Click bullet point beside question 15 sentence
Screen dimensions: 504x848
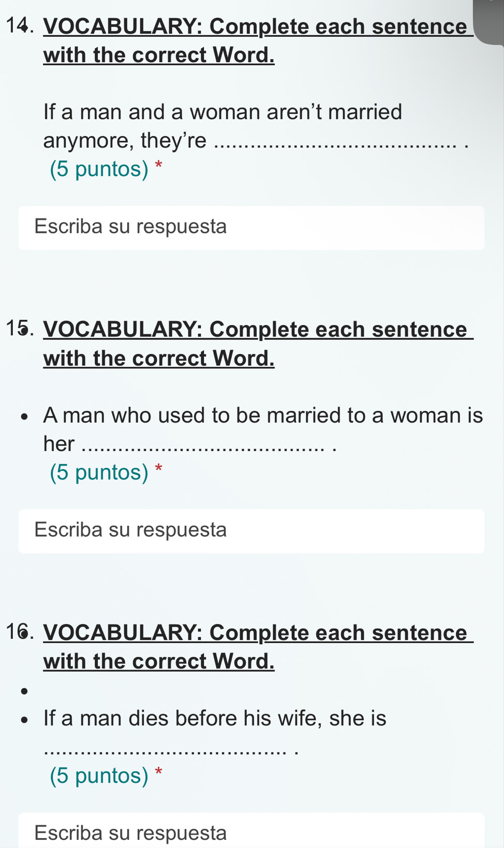(24, 416)
